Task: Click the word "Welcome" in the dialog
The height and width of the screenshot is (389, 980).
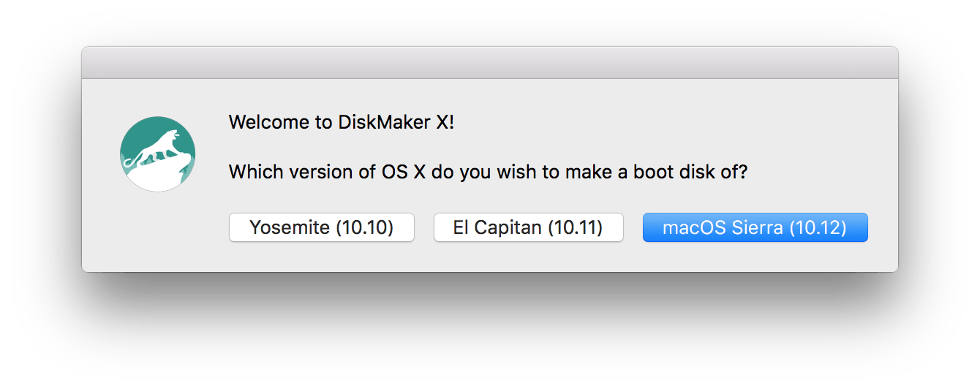Action: pos(270,122)
